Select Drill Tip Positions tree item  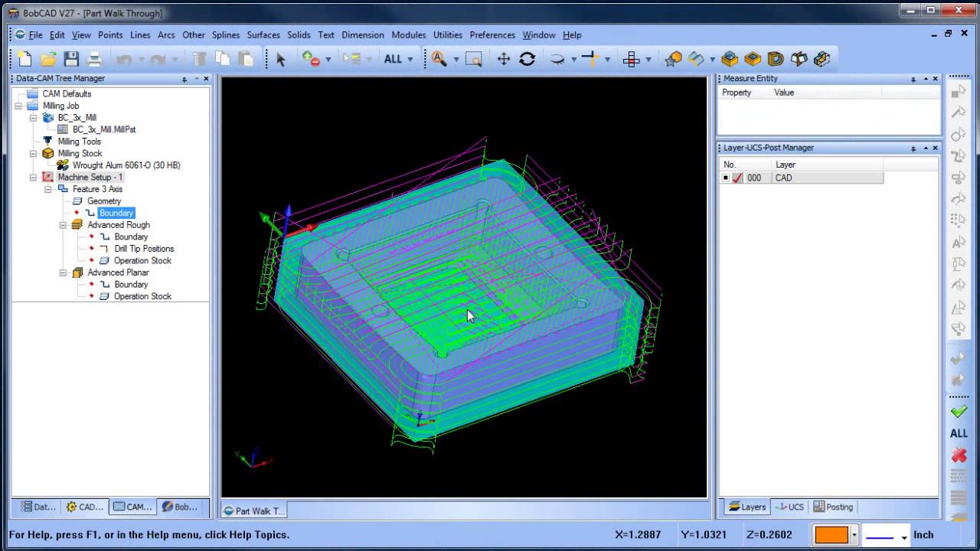tap(144, 249)
